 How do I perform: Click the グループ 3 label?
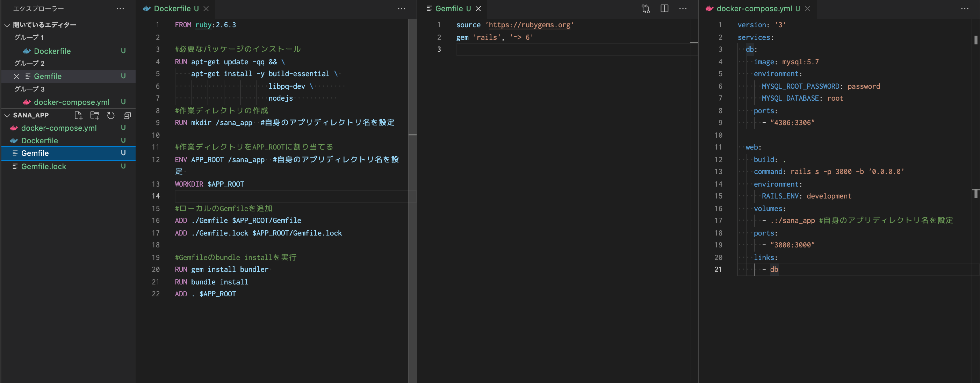[29, 89]
